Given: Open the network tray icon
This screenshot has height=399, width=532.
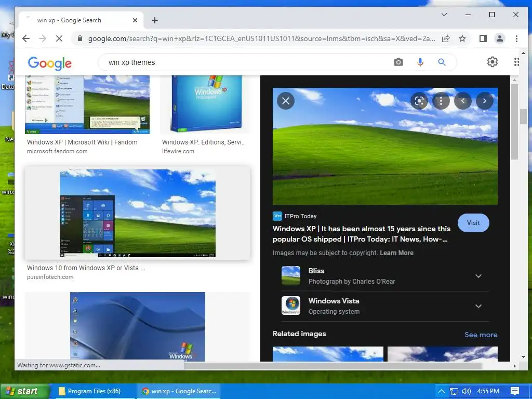Looking at the screenshot, I should coord(454,391).
